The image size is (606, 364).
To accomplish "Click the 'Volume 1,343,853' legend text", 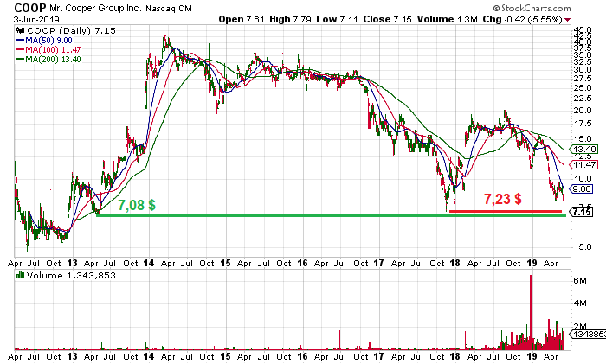I will (71, 275).
